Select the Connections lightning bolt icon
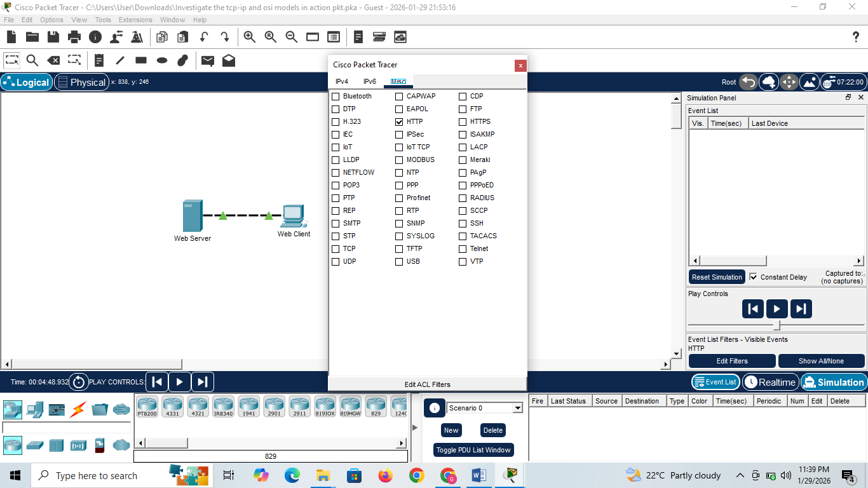Screen dimensions: 868x488 78,410
